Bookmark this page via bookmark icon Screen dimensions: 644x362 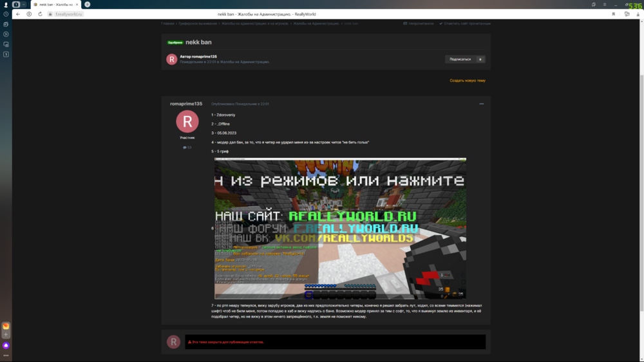click(614, 14)
